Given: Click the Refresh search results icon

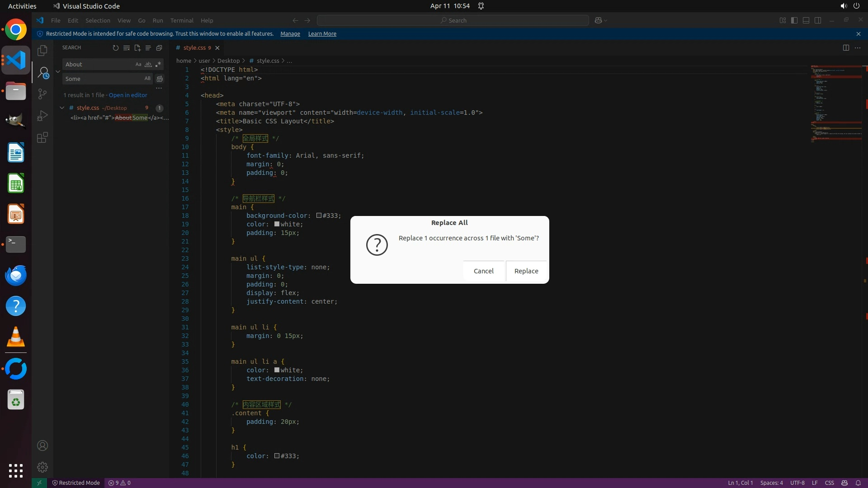Looking at the screenshot, I should [x=115, y=48].
